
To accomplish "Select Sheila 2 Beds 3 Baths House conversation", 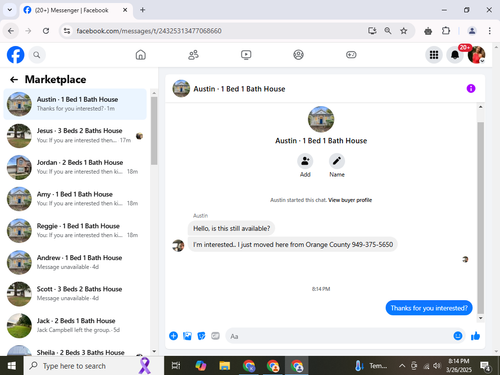I will 75,350.
